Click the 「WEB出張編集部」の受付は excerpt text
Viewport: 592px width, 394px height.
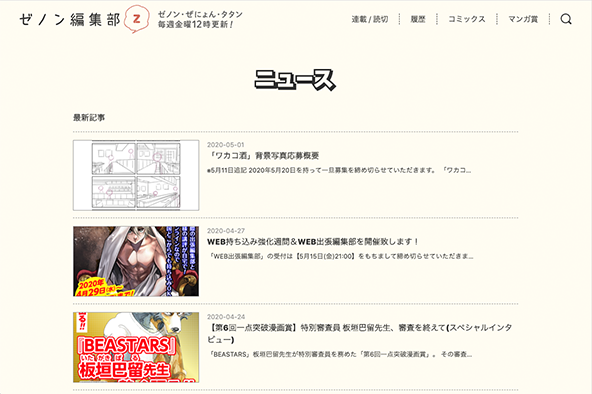click(x=341, y=256)
